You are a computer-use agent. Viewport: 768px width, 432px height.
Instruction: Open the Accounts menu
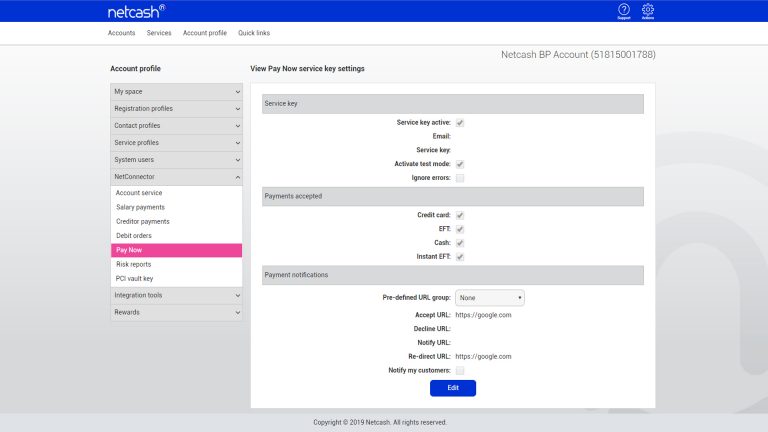tap(121, 33)
